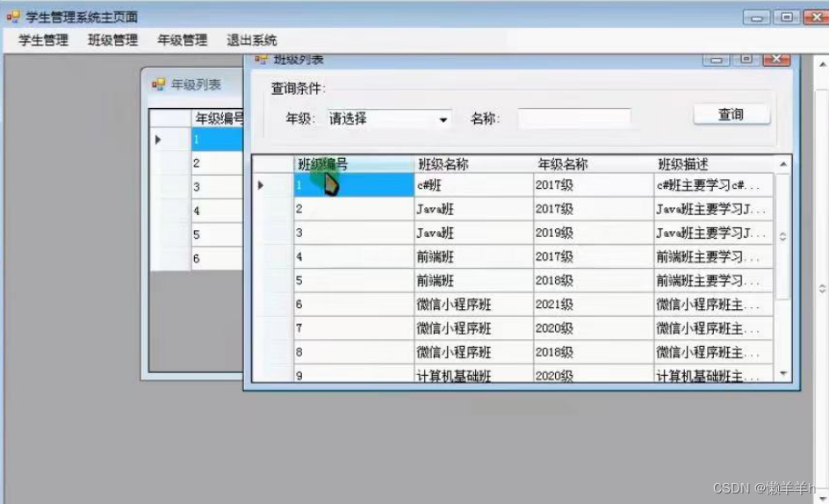Click 微信小程序班 cell in row 6
This screenshot has height=504, width=829.
tap(473, 304)
